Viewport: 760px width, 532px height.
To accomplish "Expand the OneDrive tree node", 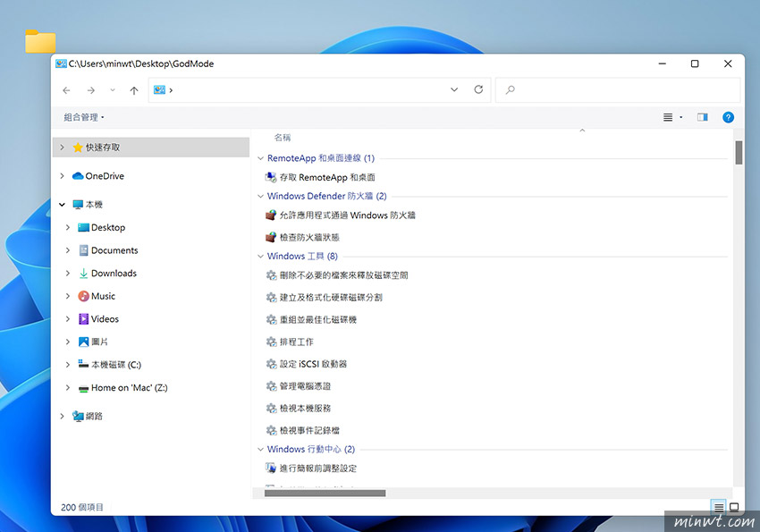I will (x=62, y=176).
